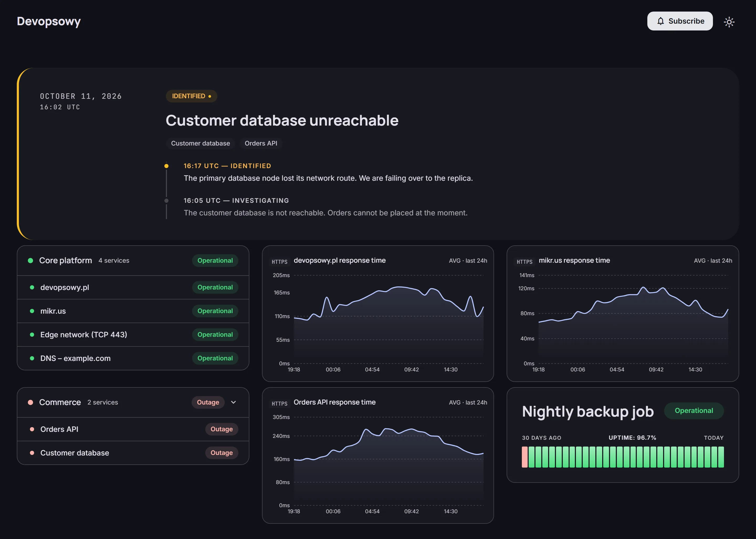Click the Customer database service row
The image size is (756, 539).
133,453
